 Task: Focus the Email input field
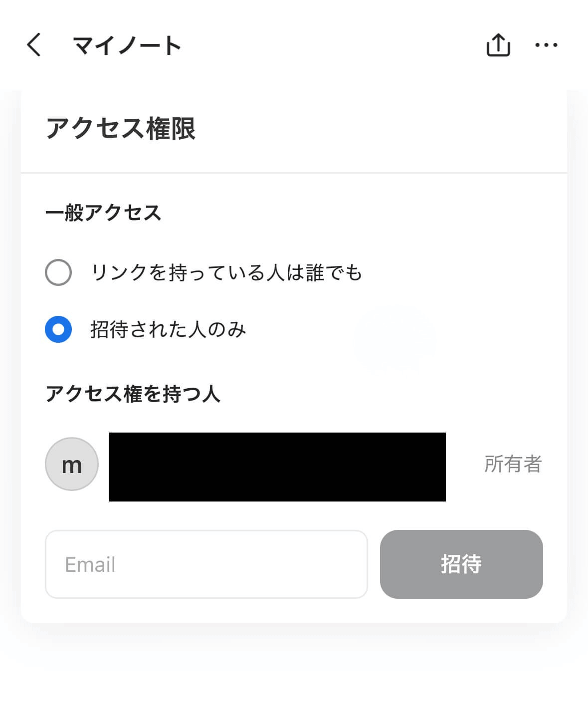click(206, 564)
